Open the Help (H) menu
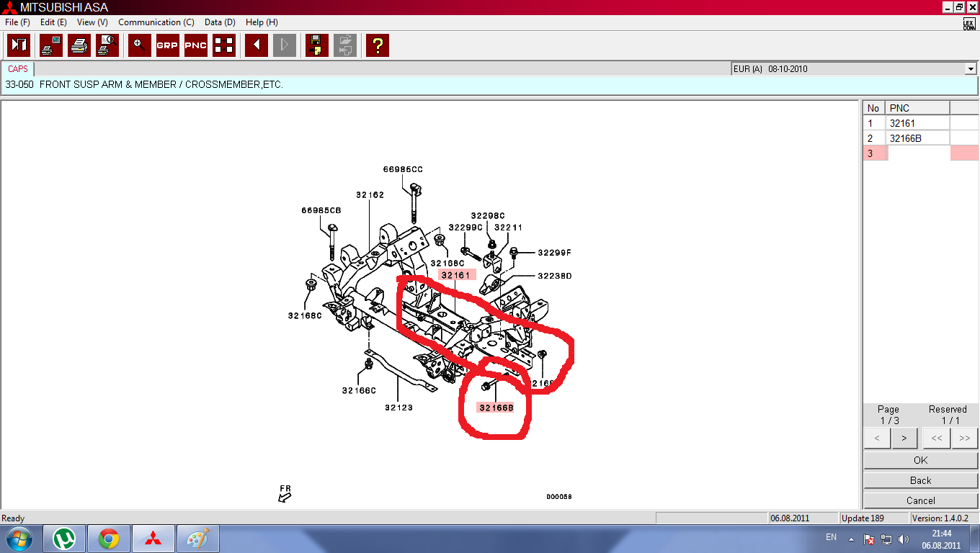 262,22
